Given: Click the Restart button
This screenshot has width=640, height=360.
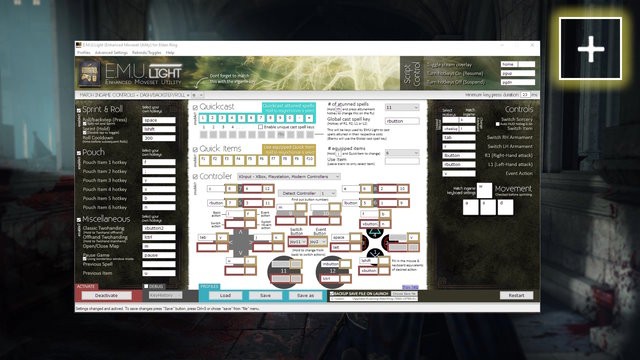Looking at the screenshot, I should point(516,295).
